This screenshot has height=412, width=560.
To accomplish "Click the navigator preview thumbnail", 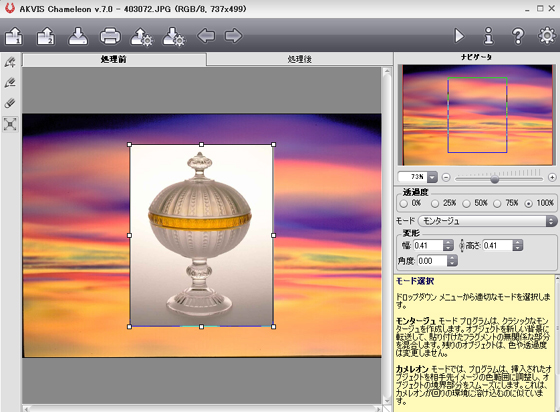I will pos(477,115).
